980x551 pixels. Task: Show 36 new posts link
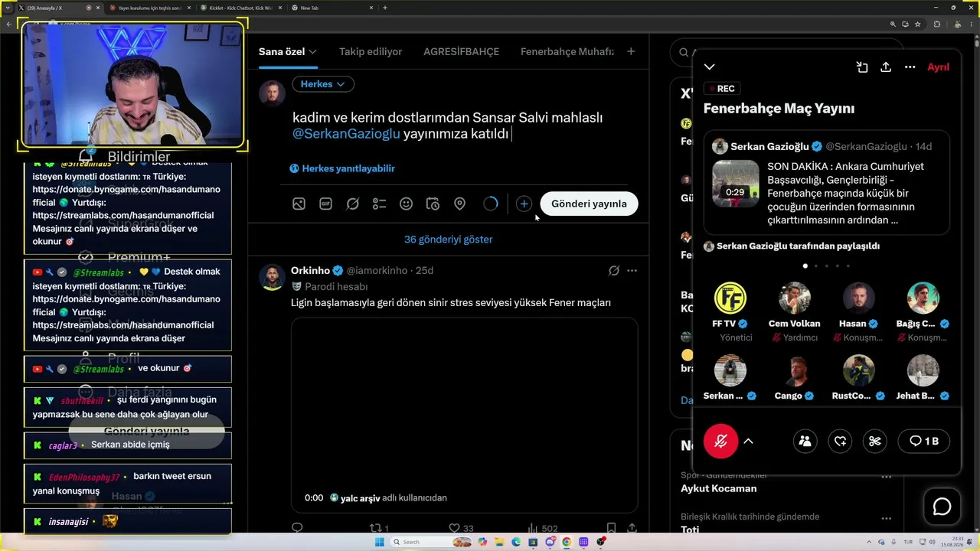point(449,240)
